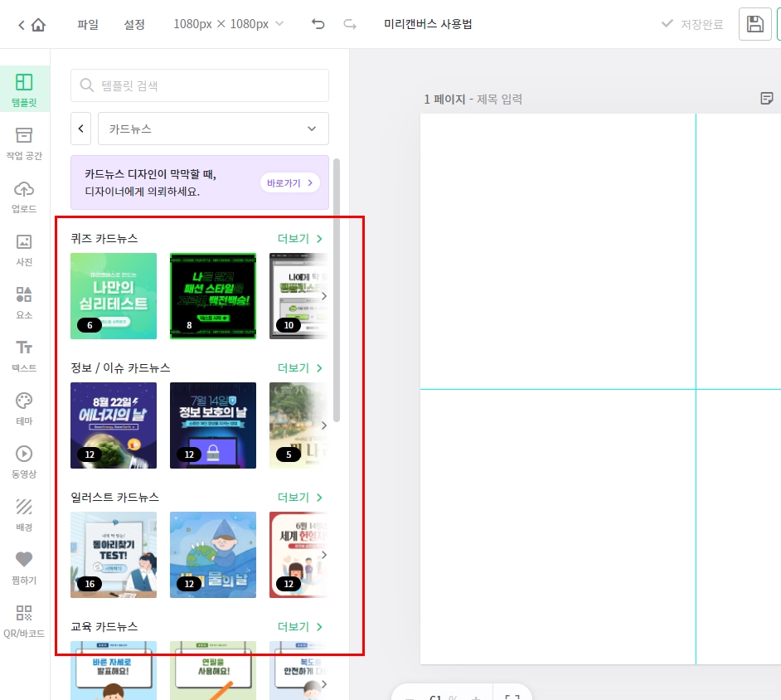Collapse the template list with the back chevron

pos(80,129)
